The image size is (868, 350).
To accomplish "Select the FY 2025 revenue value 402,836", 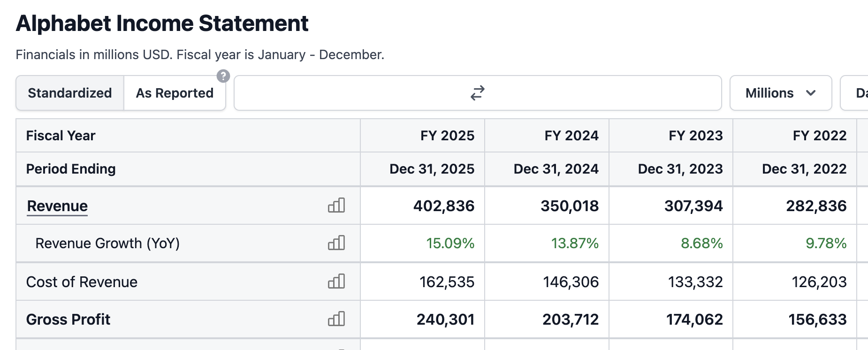I will 444,206.
